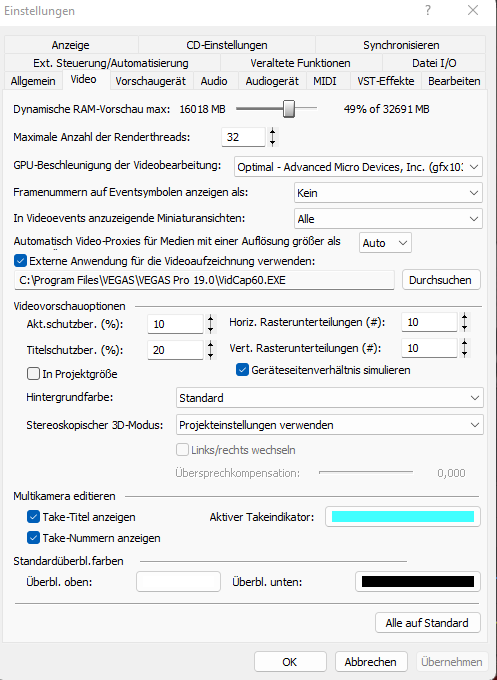Decrease Vert. Rasterunterteilungen stepper value
This screenshot has height=680, width=497.
click(x=464, y=353)
